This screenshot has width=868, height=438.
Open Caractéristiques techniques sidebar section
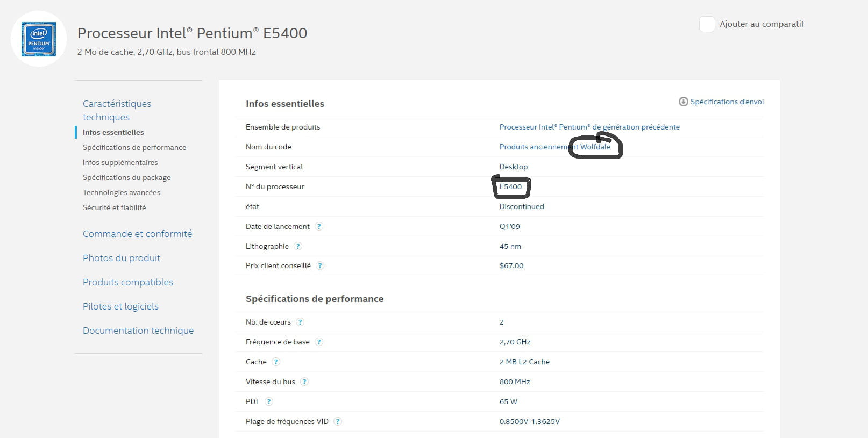pos(117,110)
